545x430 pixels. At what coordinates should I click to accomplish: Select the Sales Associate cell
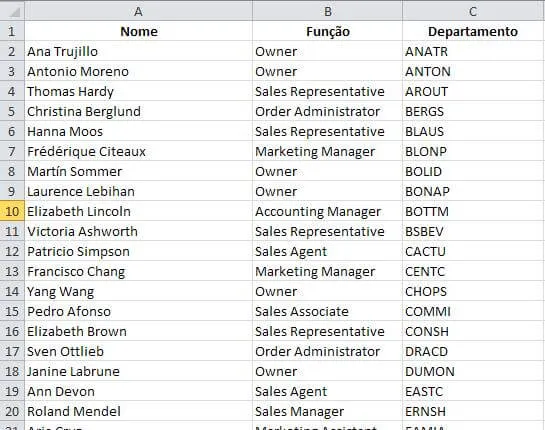click(x=327, y=311)
